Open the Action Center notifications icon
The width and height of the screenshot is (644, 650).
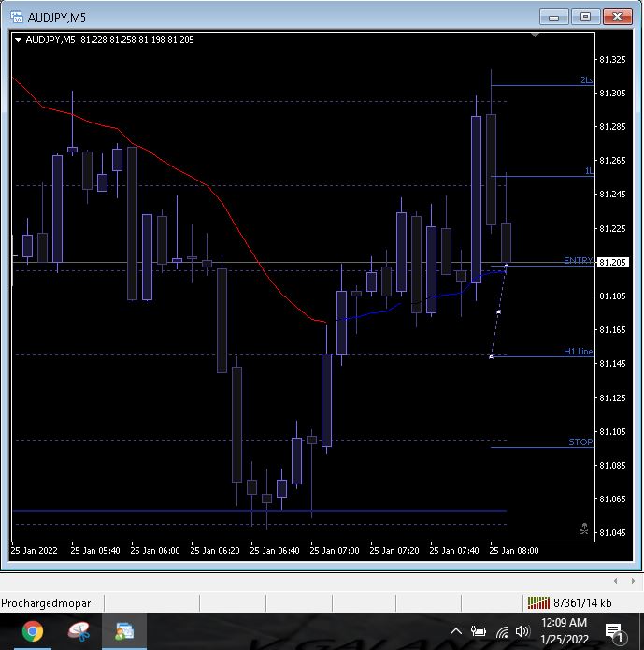(615, 631)
